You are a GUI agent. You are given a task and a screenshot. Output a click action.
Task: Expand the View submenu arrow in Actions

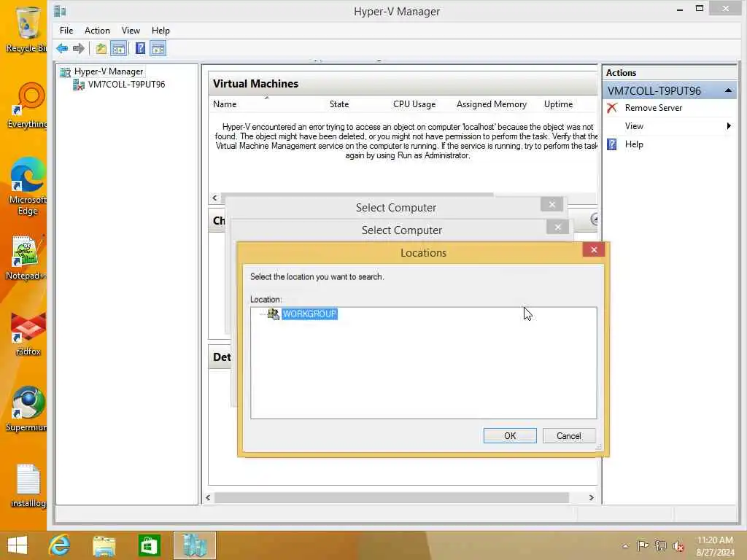(x=729, y=126)
